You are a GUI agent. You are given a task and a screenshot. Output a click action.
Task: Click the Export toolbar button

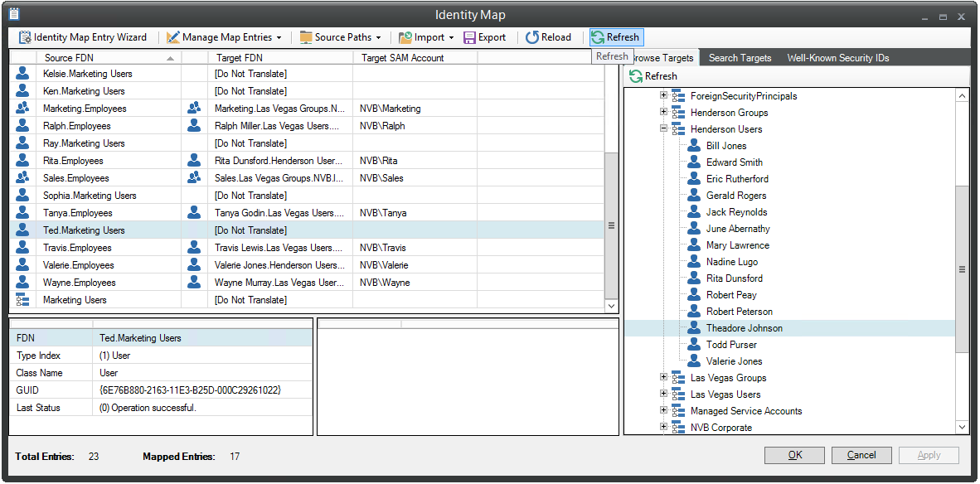click(484, 37)
